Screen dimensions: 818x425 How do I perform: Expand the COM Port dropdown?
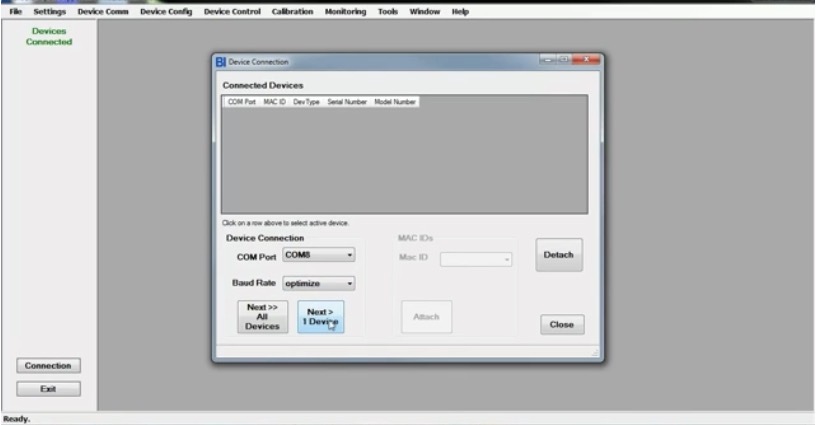click(x=350, y=255)
